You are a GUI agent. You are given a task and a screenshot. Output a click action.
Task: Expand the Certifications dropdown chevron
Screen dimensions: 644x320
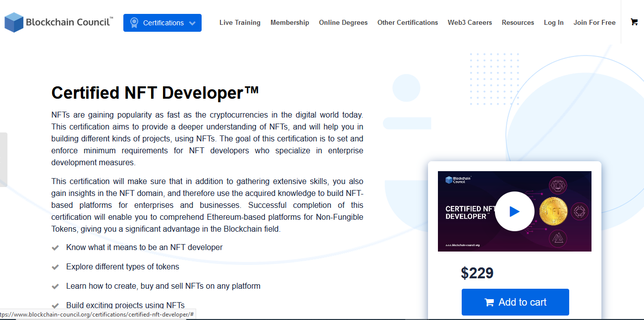click(x=192, y=23)
